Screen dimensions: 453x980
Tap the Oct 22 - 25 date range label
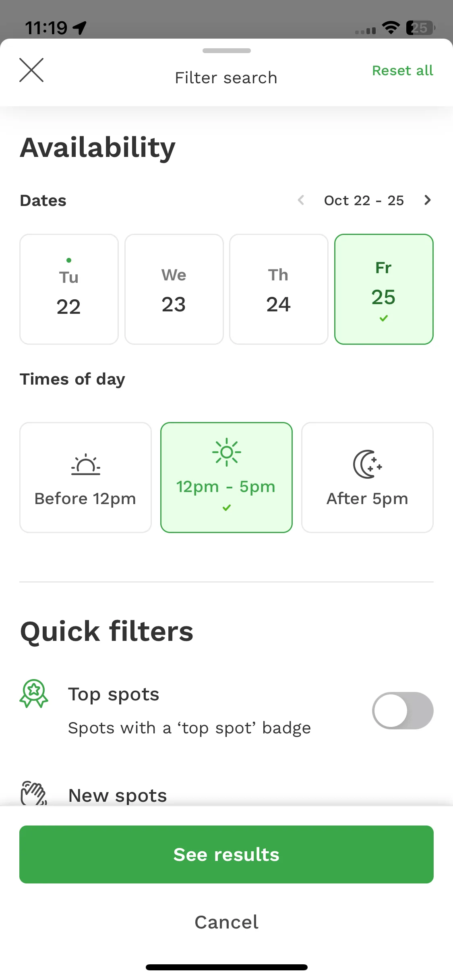click(364, 200)
